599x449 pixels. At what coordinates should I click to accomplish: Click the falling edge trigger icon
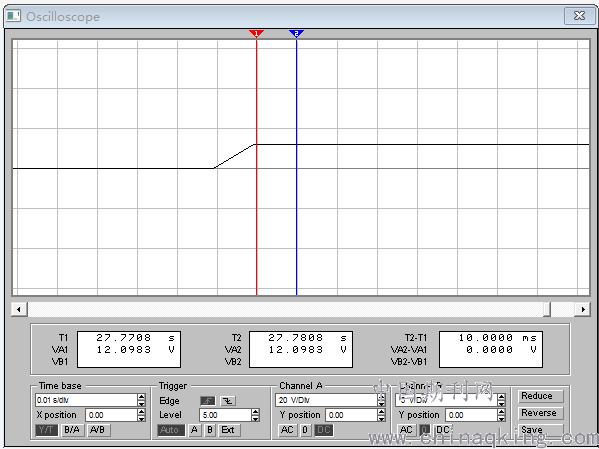click(228, 401)
